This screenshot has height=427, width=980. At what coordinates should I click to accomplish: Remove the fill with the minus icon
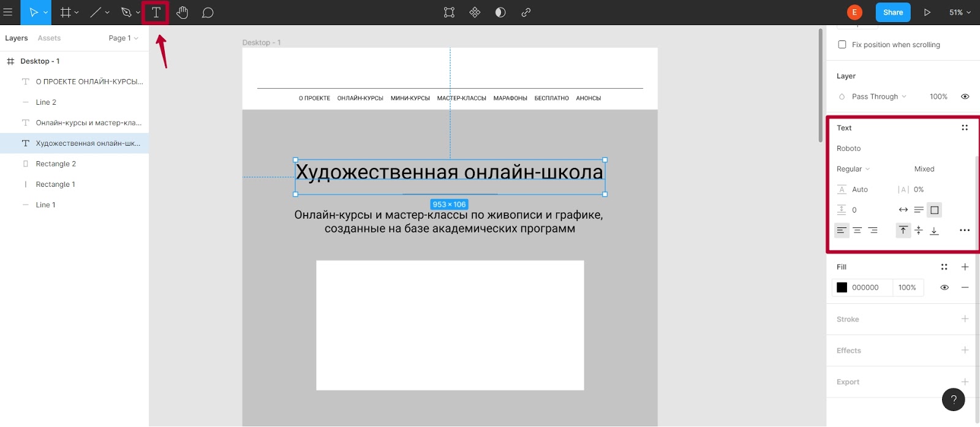click(x=965, y=287)
